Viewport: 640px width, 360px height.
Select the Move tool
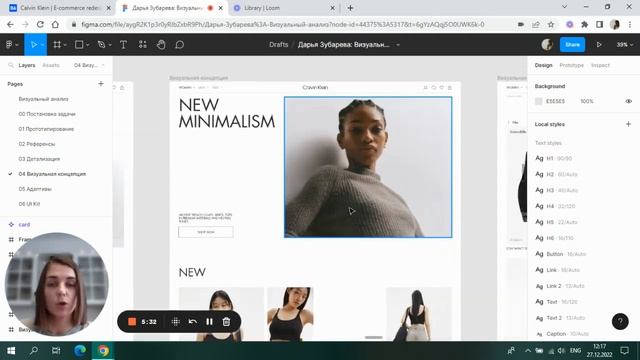pos(33,44)
